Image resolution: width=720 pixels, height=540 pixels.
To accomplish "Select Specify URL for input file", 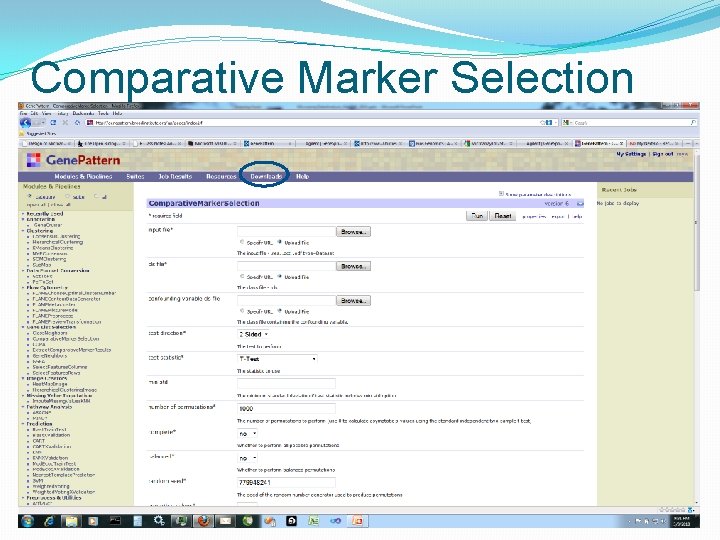I will (242, 242).
